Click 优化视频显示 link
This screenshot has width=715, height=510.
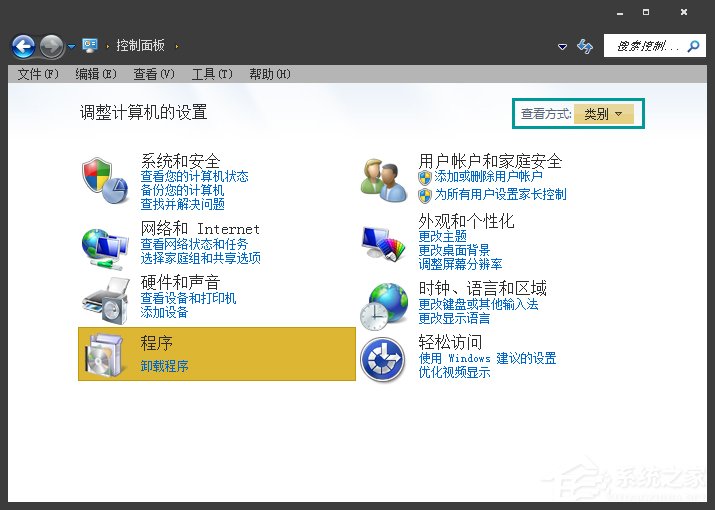pyautogui.click(x=455, y=372)
